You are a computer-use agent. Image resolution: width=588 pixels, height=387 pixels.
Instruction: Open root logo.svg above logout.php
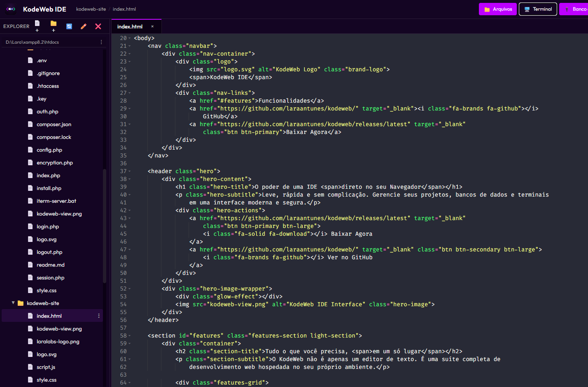pos(52,239)
